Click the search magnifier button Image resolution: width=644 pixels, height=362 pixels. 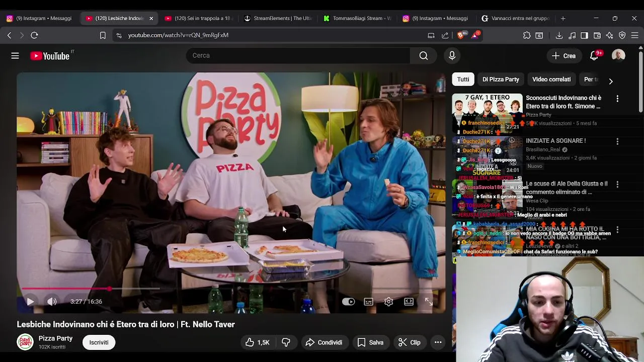[x=424, y=55]
